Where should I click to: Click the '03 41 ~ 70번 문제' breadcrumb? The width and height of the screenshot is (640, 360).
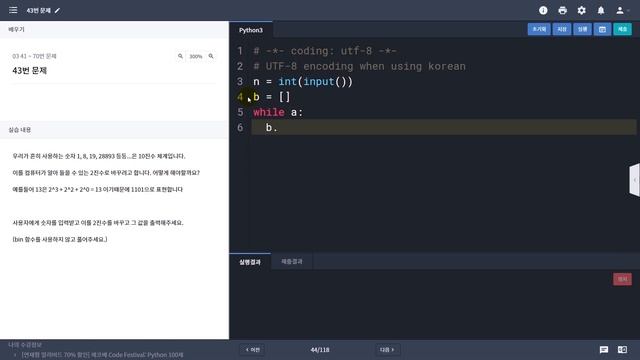[x=34, y=56]
